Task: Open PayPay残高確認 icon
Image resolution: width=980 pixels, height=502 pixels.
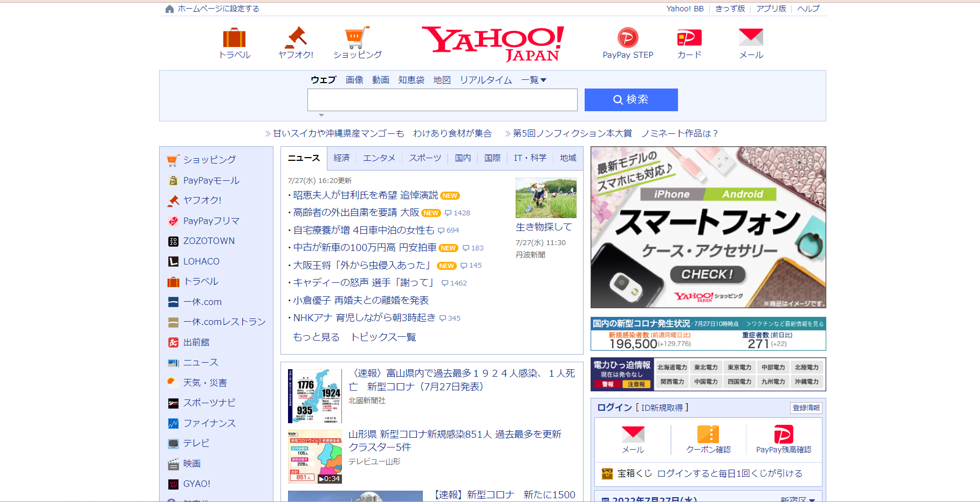Action: 783,434
